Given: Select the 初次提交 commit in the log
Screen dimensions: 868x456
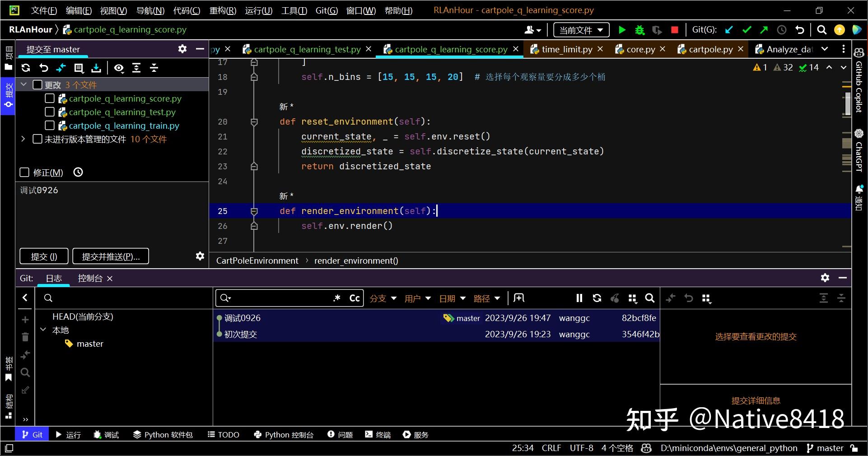Looking at the screenshot, I should 241,334.
